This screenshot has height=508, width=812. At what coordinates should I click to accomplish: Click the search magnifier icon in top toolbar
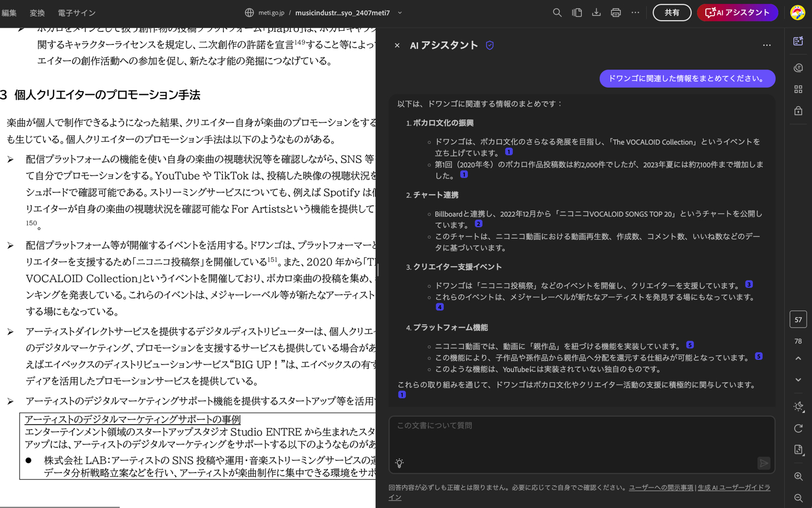pos(557,12)
